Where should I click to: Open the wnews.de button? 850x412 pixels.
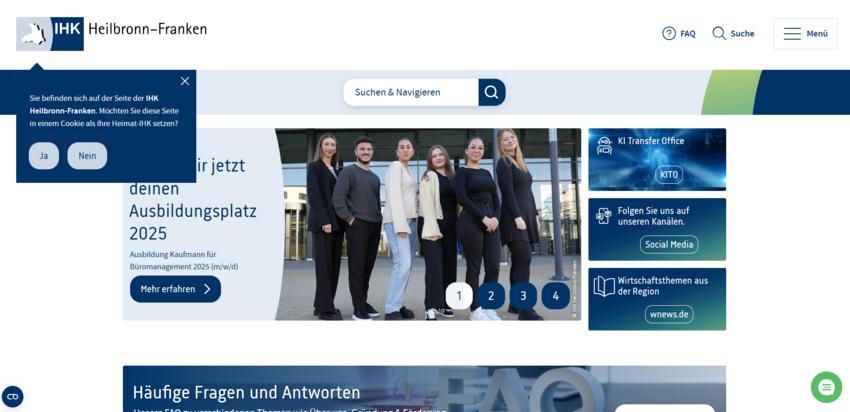[x=669, y=314]
